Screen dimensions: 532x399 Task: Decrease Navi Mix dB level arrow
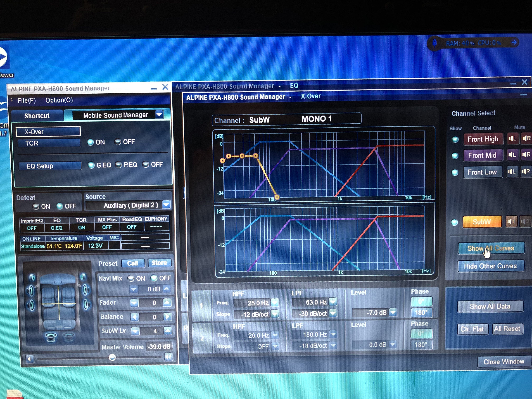click(x=134, y=289)
